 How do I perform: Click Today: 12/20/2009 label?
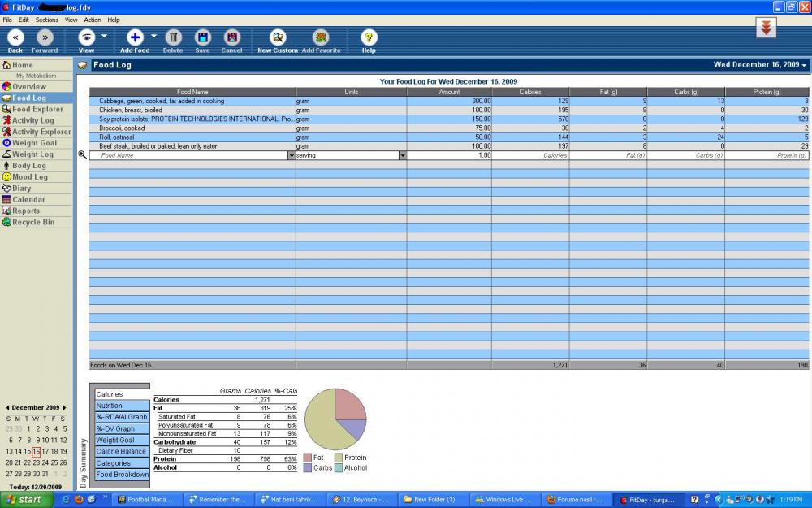[x=35, y=487]
